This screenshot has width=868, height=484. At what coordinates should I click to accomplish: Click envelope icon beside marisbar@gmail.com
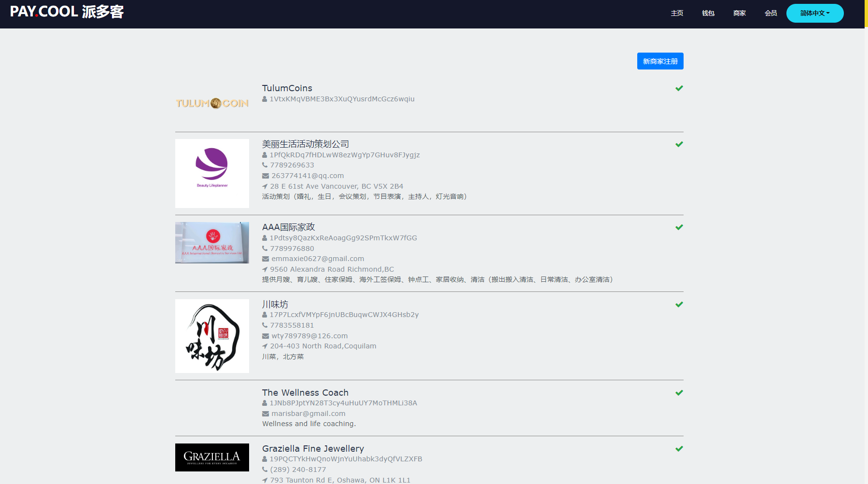(x=266, y=414)
